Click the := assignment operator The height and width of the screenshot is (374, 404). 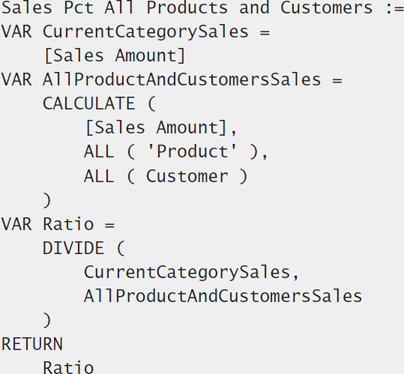coord(394,9)
